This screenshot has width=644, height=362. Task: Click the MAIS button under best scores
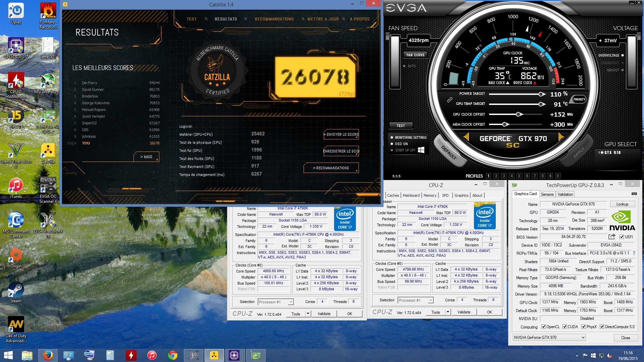tap(146, 157)
